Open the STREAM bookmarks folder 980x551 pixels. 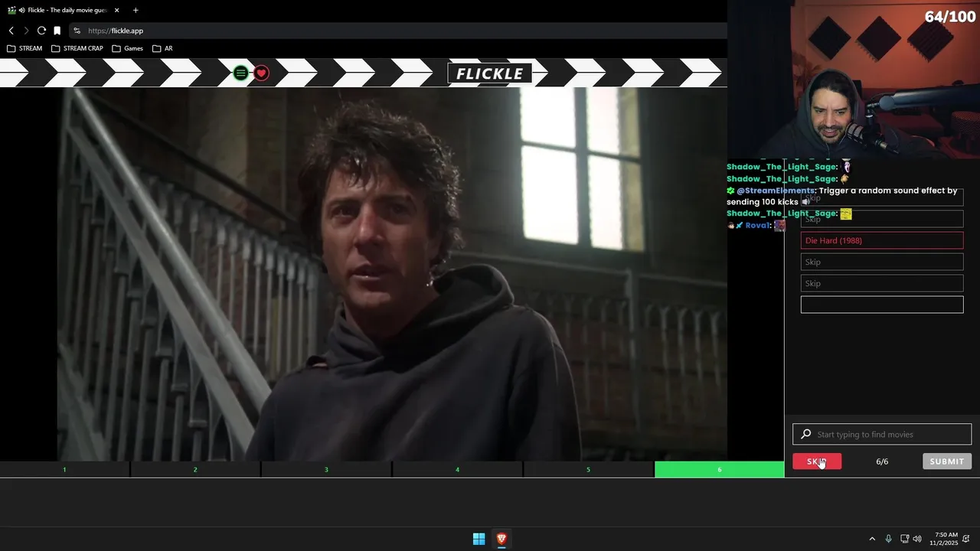(x=24, y=48)
